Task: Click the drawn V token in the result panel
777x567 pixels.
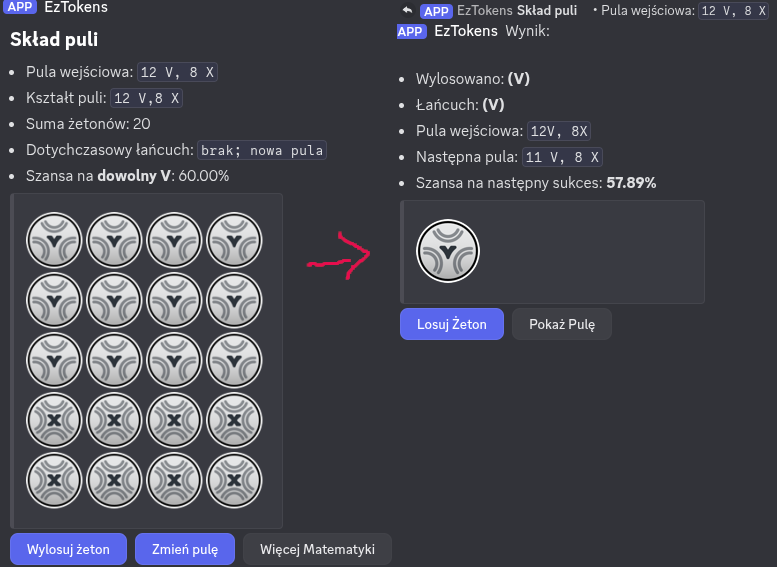Action: pos(448,251)
